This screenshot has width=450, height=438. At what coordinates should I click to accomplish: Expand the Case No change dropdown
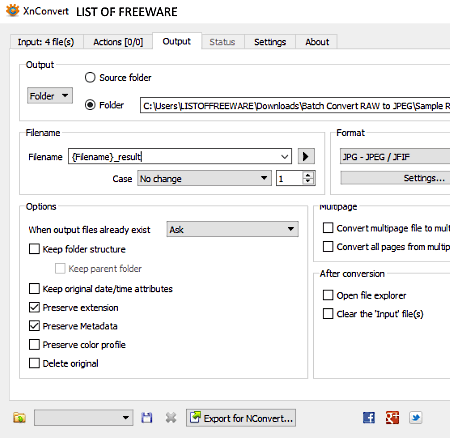pos(204,178)
